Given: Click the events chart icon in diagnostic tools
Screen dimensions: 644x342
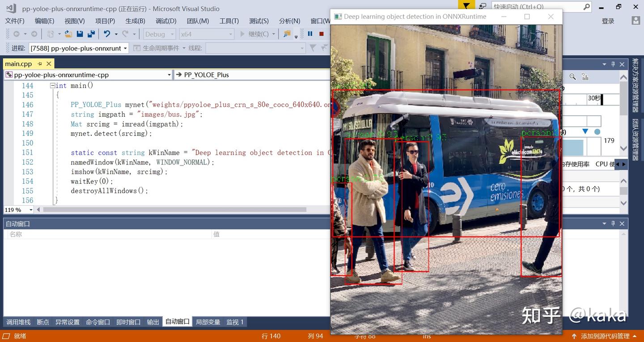Looking at the screenshot, I should coord(585,77).
